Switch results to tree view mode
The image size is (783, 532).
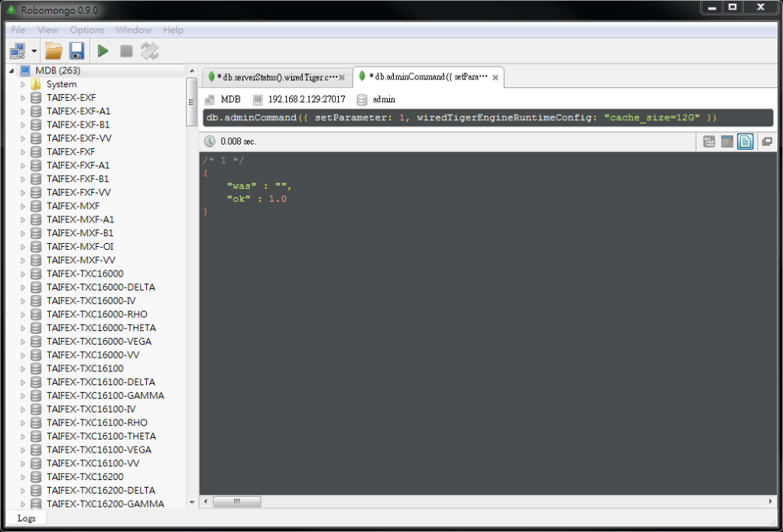tap(709, 141)
